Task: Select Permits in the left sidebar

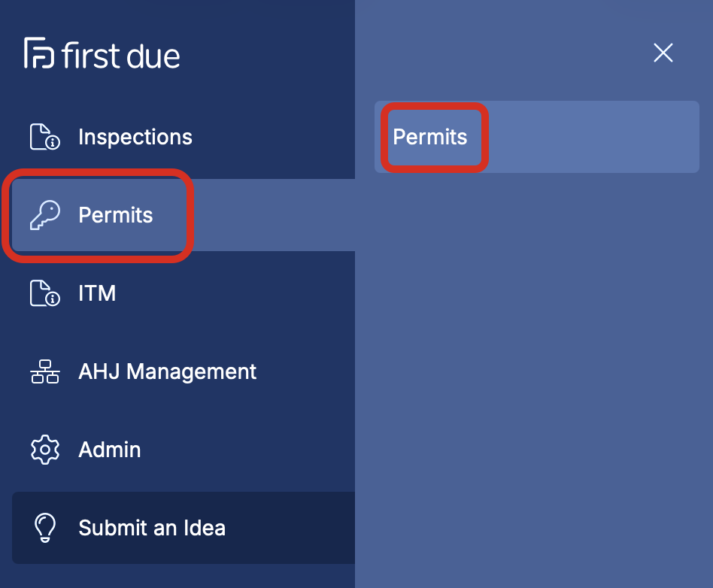Action: [x=116, y=215]
